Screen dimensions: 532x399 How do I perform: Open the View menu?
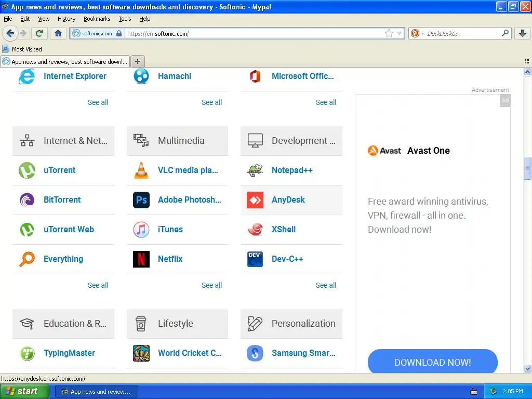(44, 19)
